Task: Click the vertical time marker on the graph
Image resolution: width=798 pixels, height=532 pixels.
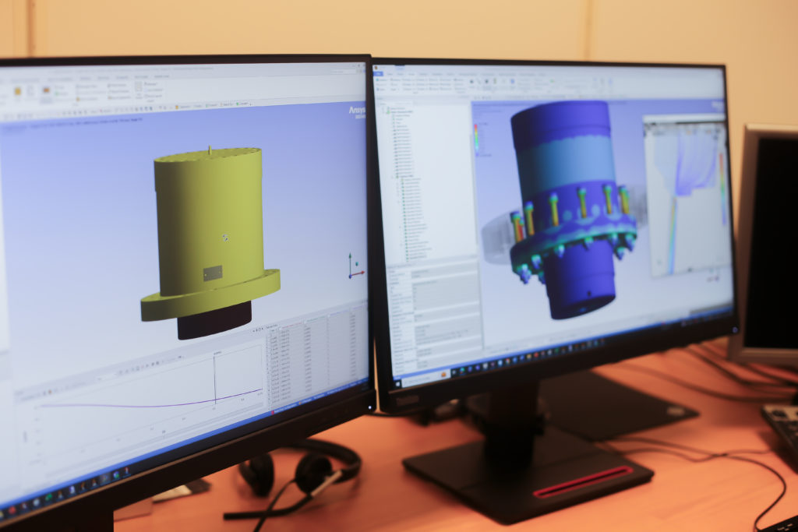Action: pos(215,378)
